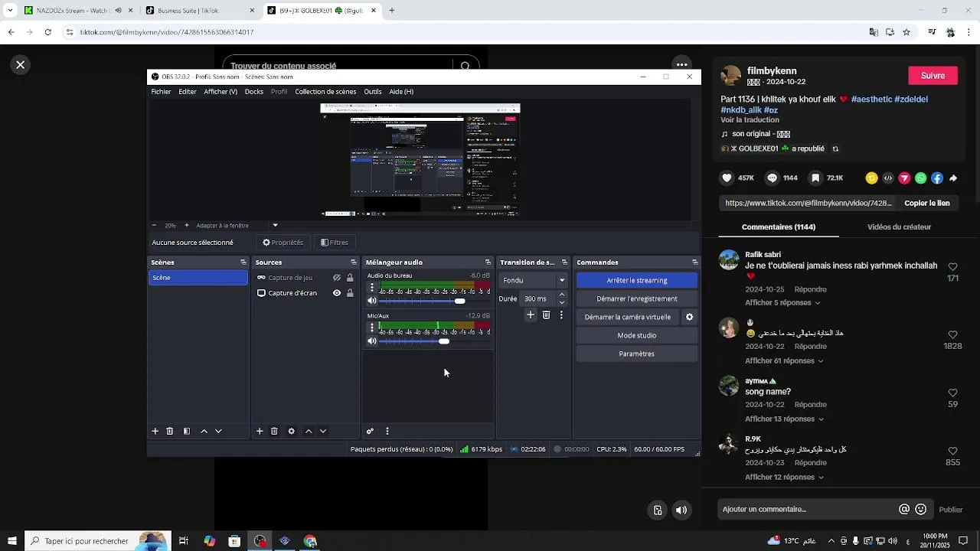Viewport: 980px width, 551px height.
Task: Toggle lock on Capture d'écran source
Action: [350, 293]
